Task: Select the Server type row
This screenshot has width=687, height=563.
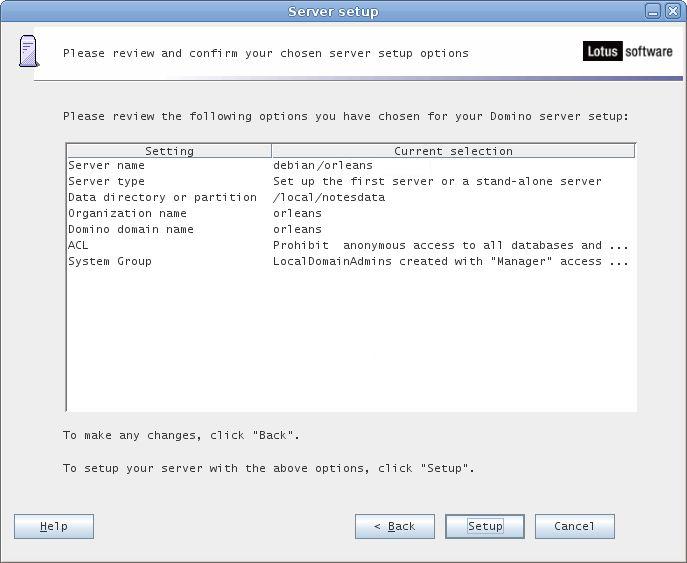Action: pyautogui.click(x=107, y=181)
